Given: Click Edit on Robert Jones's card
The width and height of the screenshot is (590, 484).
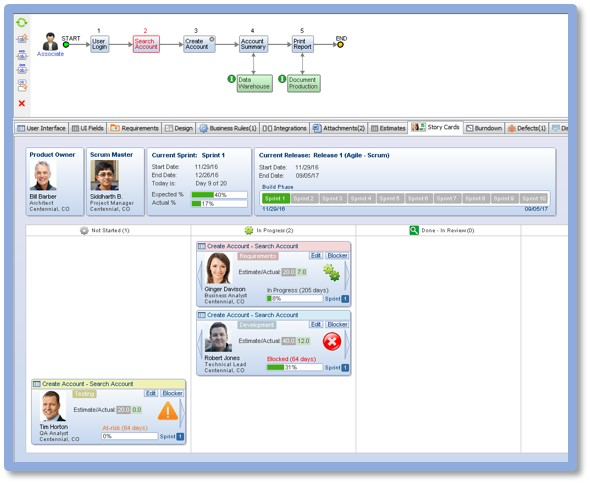Looking at the screenshot, I should click(316, 324).
